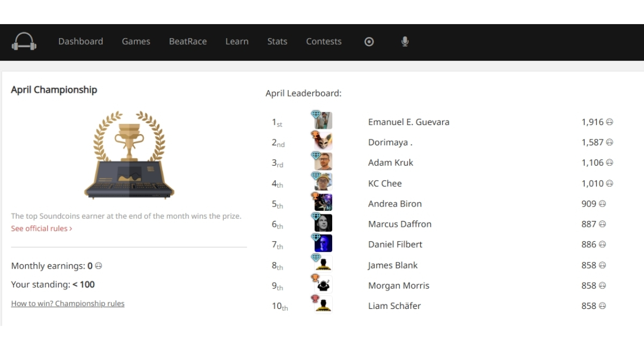Click Adam Kruk's profile picture
Image resolution: width=644 pixels, height=362 pixels.
323,162
